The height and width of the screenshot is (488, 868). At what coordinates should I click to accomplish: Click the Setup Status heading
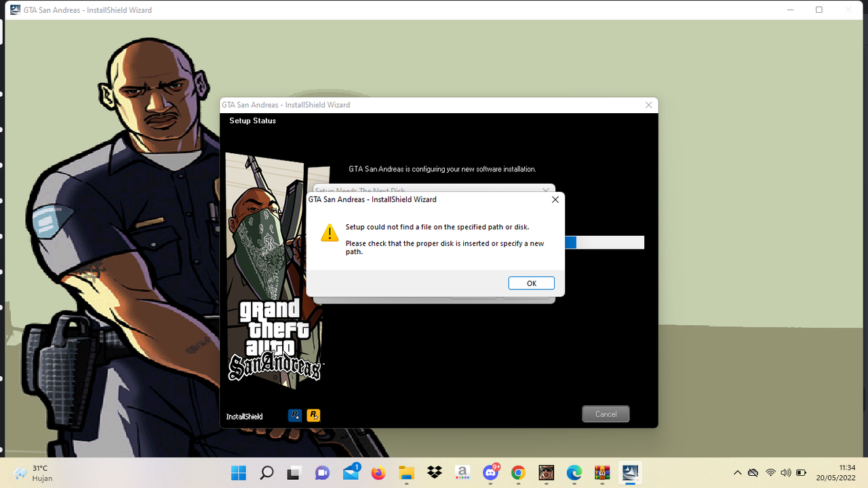(252, 121)
